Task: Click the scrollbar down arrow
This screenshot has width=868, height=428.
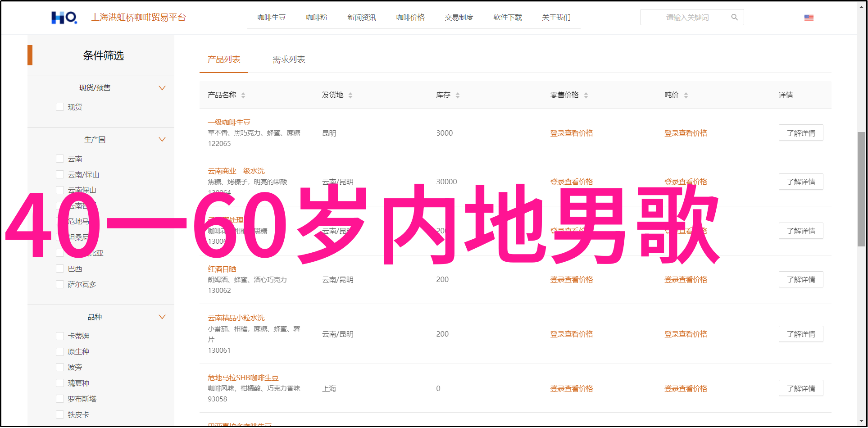Action: (x=861, y=421)
